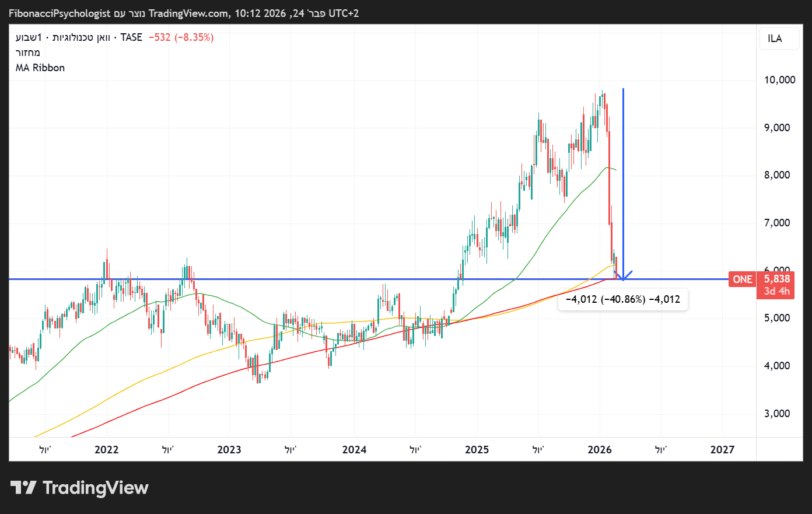Click the 4,000 price axis label
This screenshot has width=812, height=514.
(x=777, y=366)
